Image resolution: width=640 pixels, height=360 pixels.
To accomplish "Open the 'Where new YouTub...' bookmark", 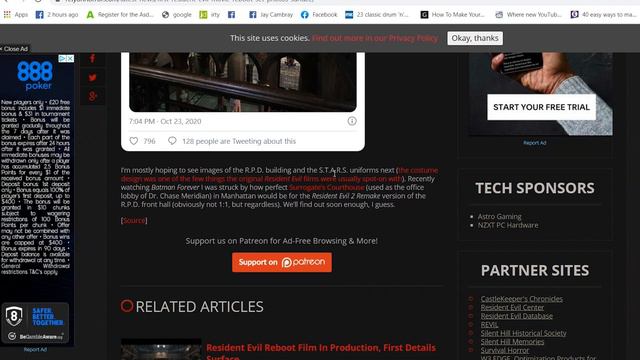I will [x=529, y=15].
